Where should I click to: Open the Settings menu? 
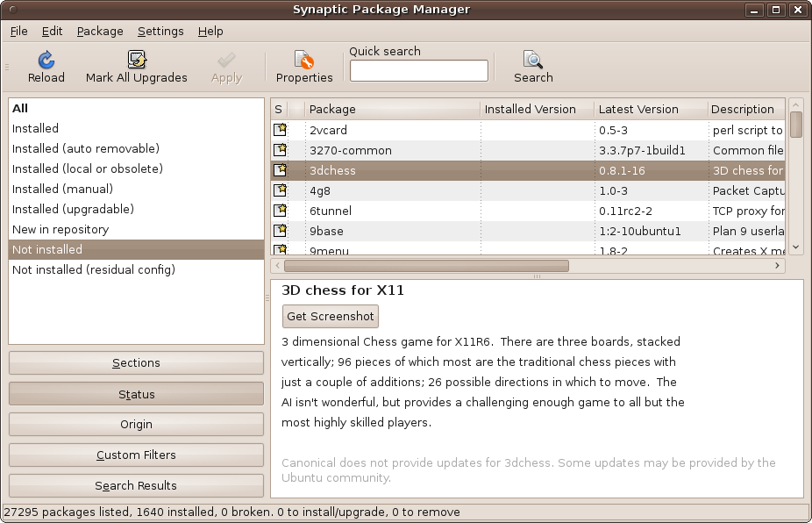coord(160,31)
